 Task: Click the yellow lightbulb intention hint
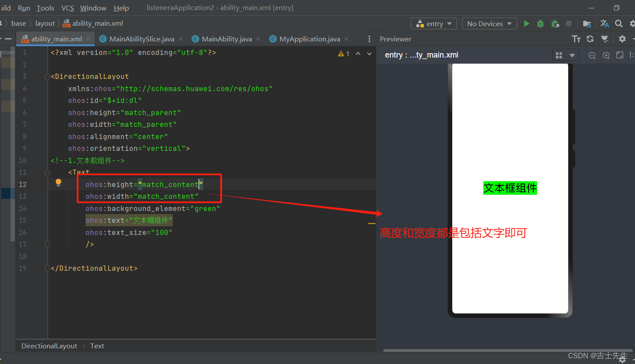tap(58, 183)
